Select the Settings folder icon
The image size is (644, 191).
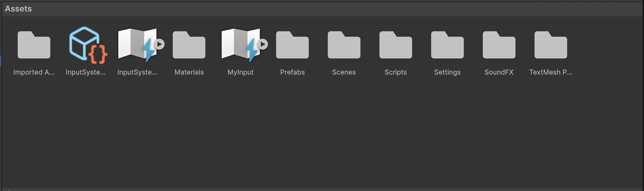[447, 45]
